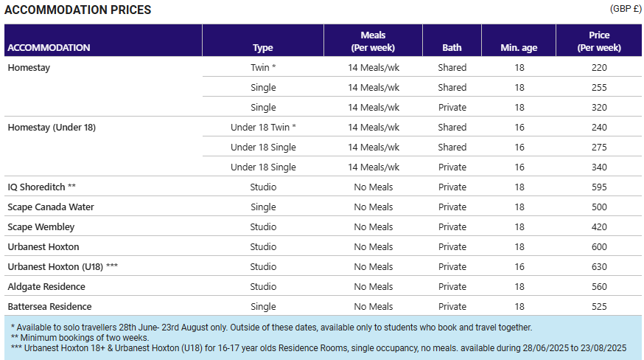This screenshot has width=644, height=360.
Task: Click the 595 price for IQ Shoreditch
Action: click(x=599, y=187)
